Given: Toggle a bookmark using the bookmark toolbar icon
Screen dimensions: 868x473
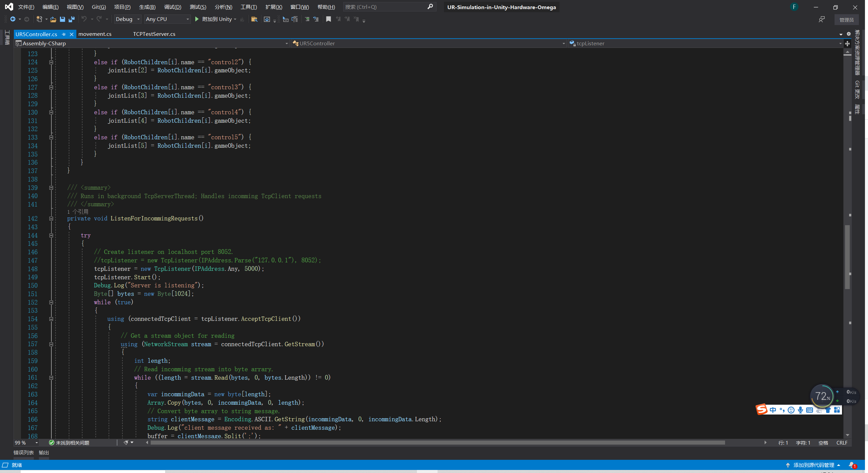Looking at the screenshot, I should click(x=328, y=19).
